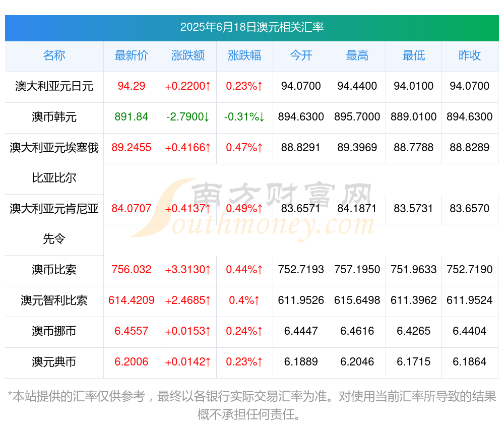Select the row name 澳大利亚元日元
Image resolution: width=504 pixels, height=430 pixels.
(x=54, y=86)
